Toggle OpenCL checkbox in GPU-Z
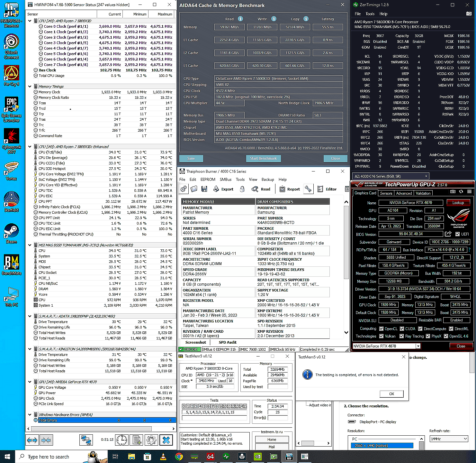 pos(381,329)
